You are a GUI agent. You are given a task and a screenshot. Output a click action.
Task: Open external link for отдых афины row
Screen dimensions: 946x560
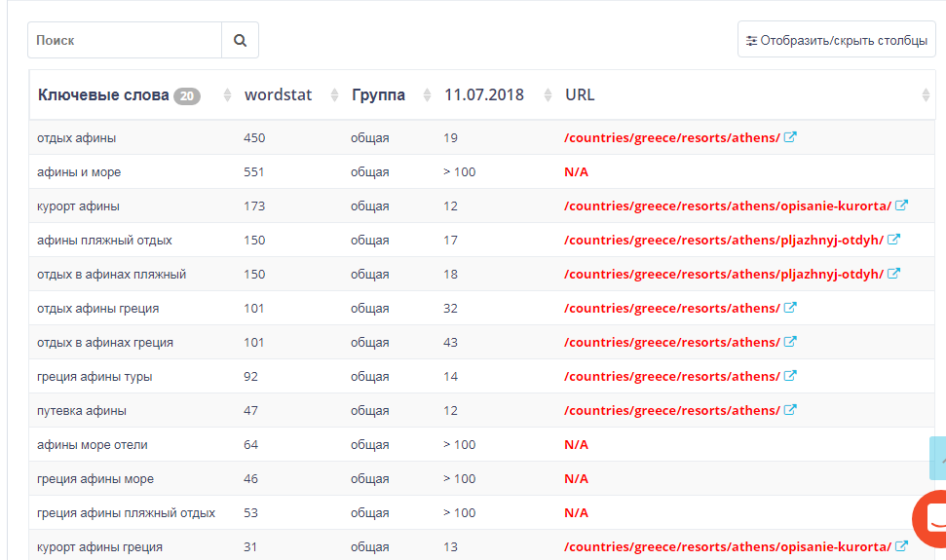click(790, 137)
